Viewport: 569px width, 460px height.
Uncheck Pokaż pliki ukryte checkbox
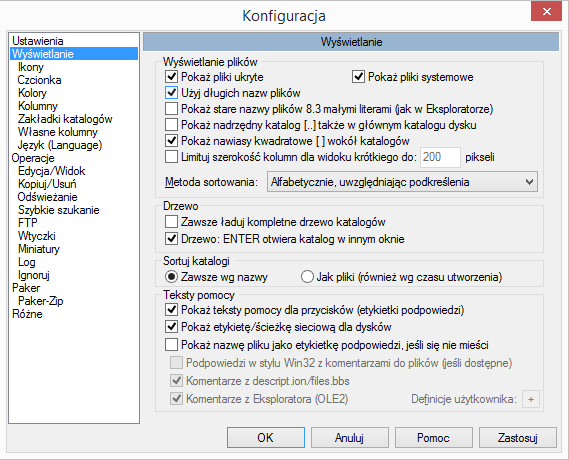point(171,77)
